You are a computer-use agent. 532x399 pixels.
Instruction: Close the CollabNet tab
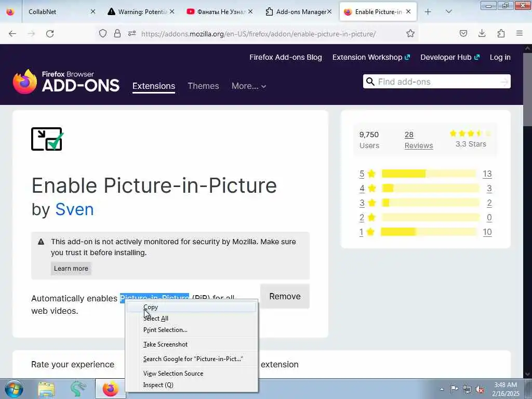[92, 11]
